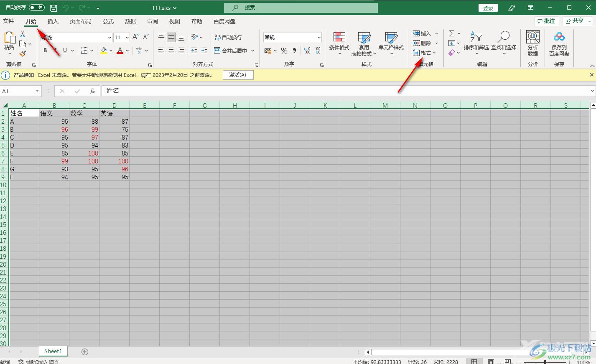Click the Comments (批注) button
This screenshot has width=596, height=364.
(x=546, y=21)
